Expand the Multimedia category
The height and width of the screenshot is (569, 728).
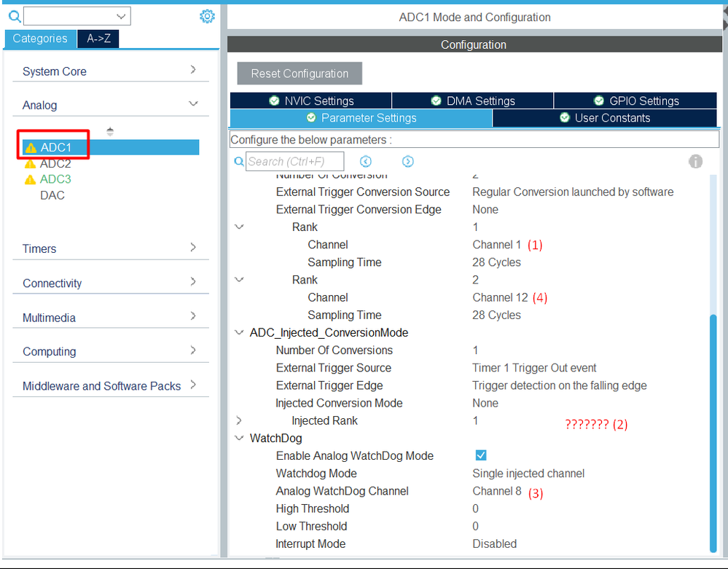pyautogui.click(x=193, y=316)
